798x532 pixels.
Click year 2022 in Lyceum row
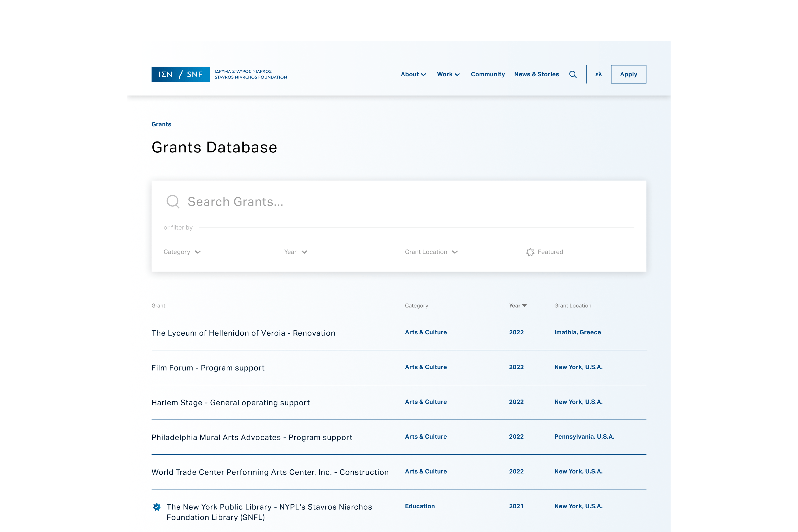tap(516, 332)
